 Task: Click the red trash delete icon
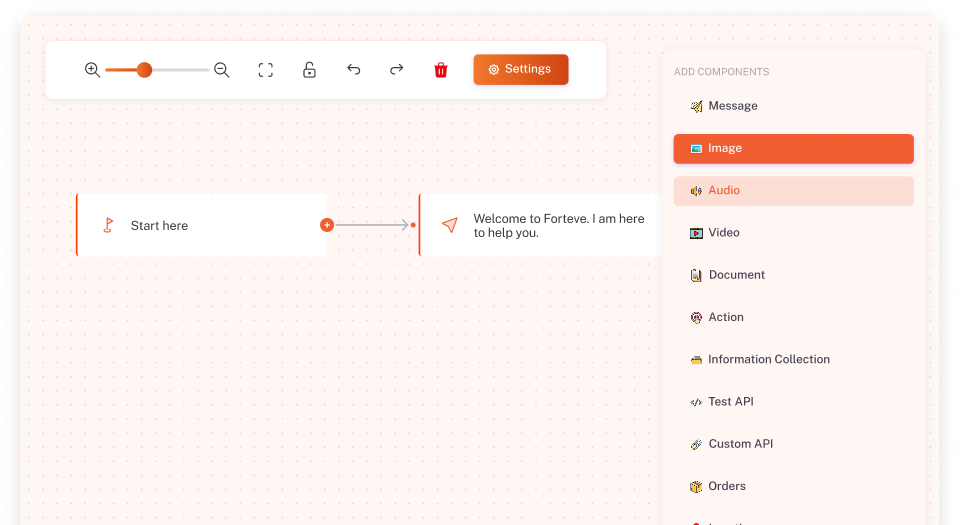(441, 70)
